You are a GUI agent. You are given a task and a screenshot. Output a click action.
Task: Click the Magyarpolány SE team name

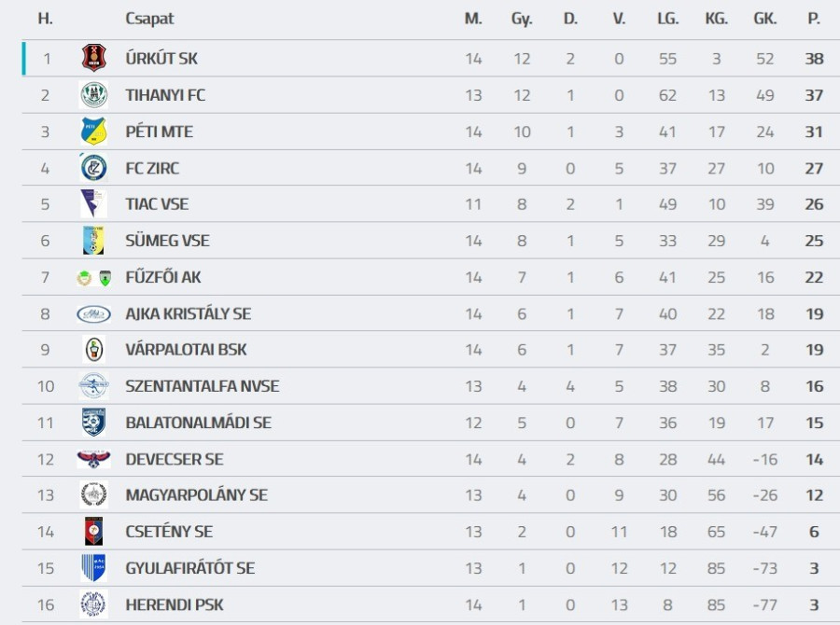tap(196, 495)
